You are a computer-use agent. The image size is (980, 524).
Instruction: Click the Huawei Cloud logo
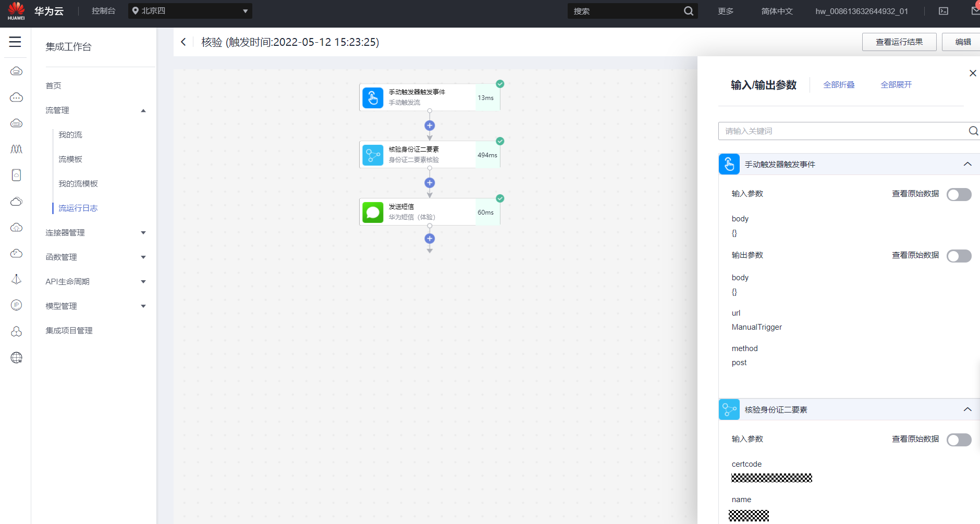(x=16, y=11)
